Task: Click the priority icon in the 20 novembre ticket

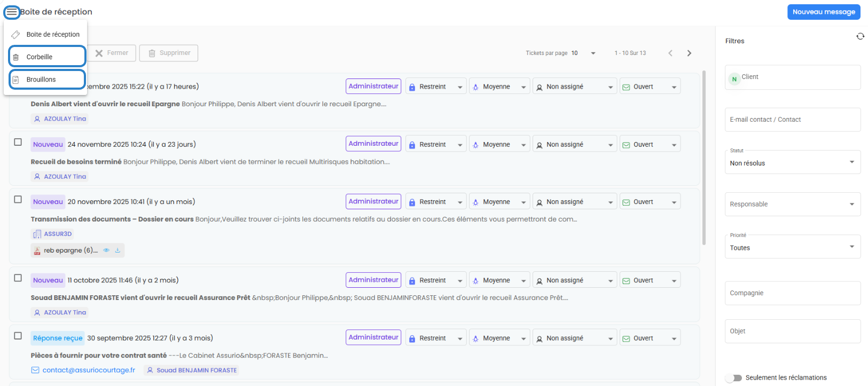Action: click(475, 202)
